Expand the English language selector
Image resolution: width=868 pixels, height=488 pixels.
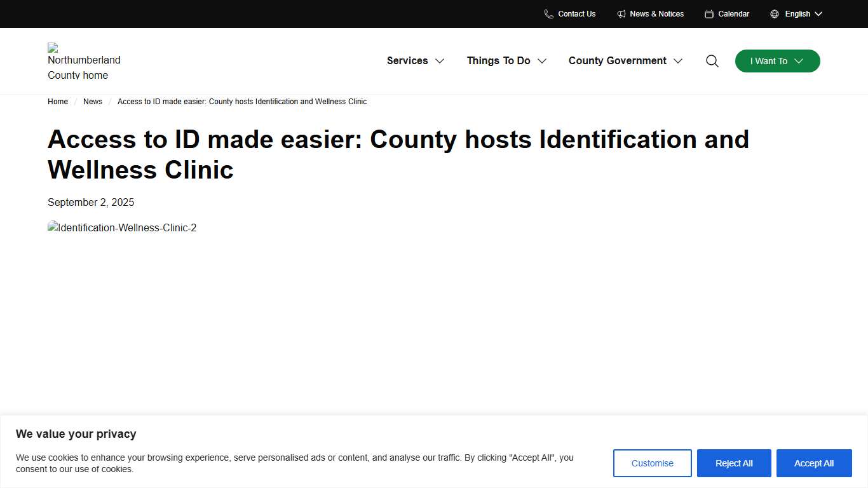[x=797, y=14]
